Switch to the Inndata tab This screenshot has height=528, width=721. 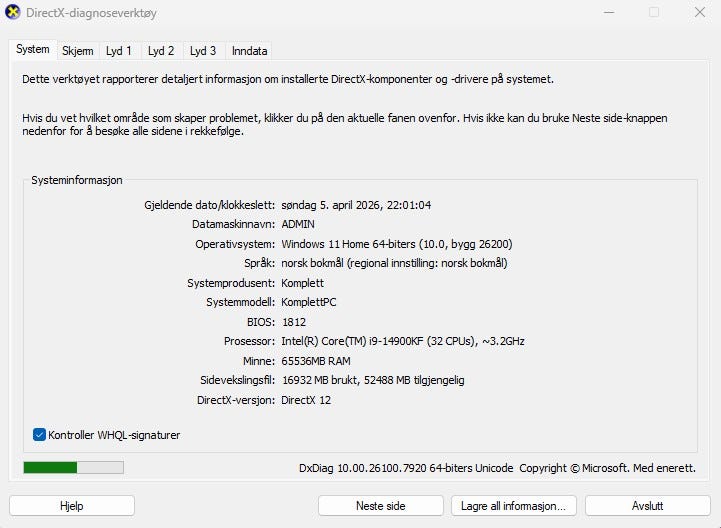coord(250,51)
